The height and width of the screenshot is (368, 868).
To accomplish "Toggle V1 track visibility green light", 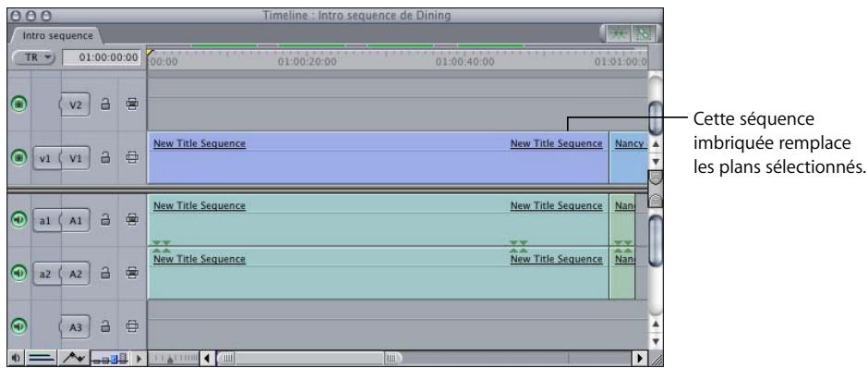I will (18, 157).
